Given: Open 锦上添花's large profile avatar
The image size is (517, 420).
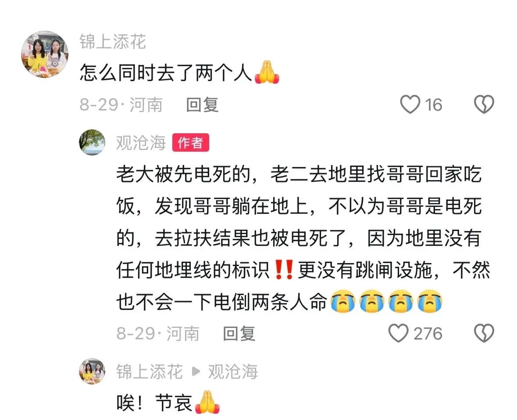Looking at the screenshot, I should tap(45, 54).
